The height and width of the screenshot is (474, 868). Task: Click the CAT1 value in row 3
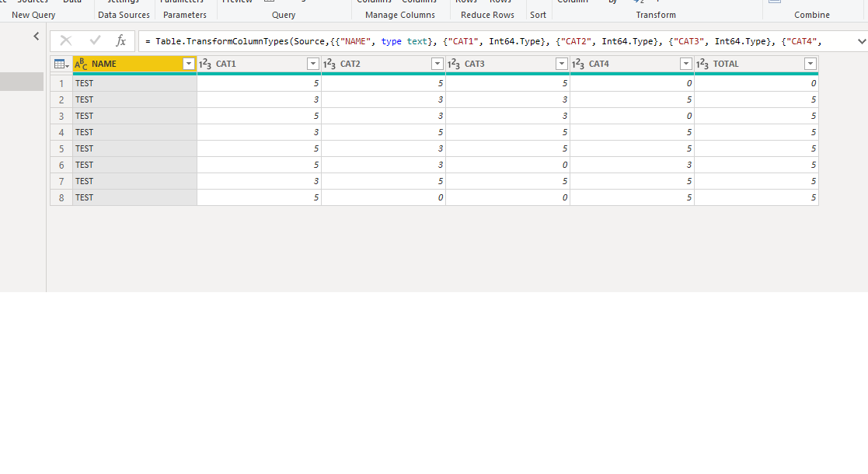tap(259, 117)
